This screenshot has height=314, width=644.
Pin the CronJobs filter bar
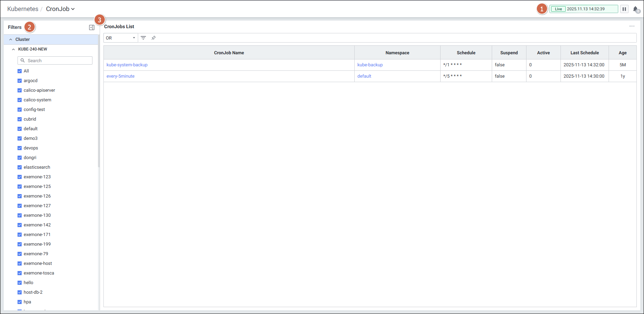point(154,38)
